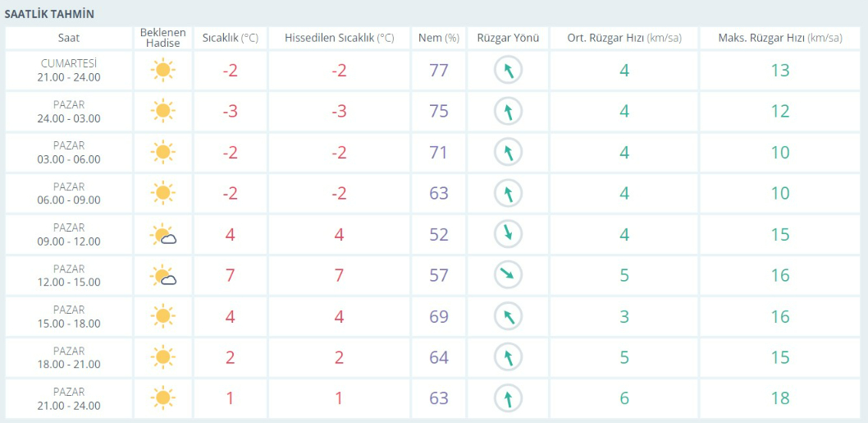Click the Maks. Rüzgar Hızı column header
Image resolution: width=868 pixels, height=423 pixels.
tap(779, 38)
